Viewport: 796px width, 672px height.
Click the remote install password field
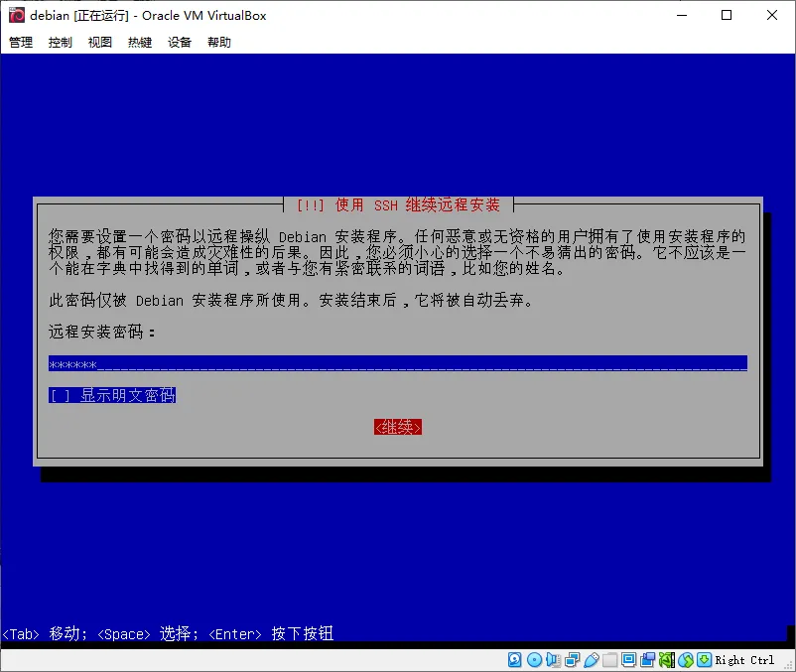pyautogui.click(x=398, y=363)
